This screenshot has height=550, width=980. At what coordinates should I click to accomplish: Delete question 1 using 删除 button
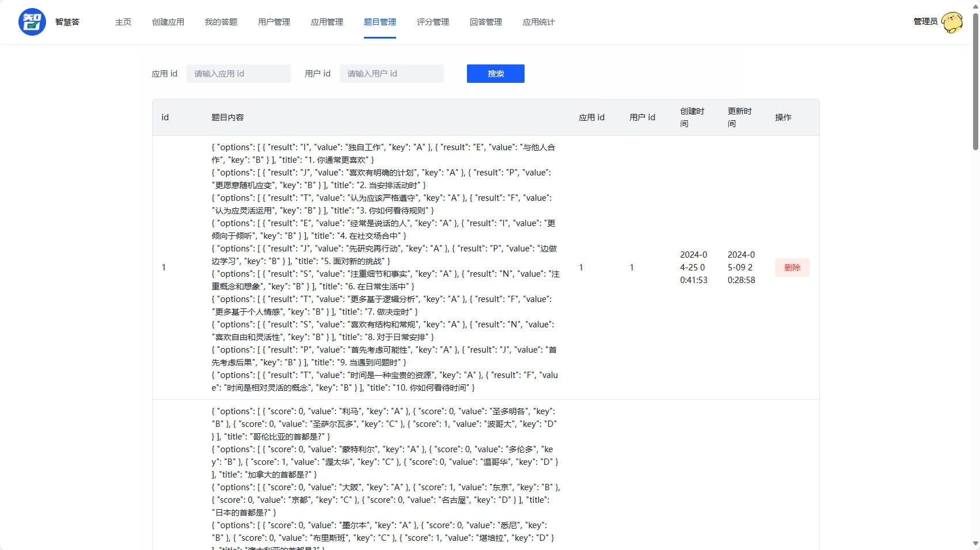pos(793,267)
